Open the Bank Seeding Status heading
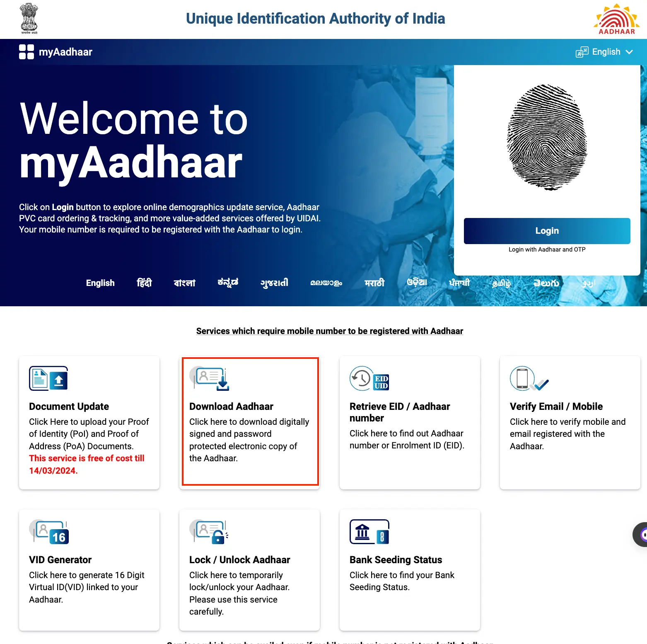This screenshot has width=647, height=644. tap(396, 560)
